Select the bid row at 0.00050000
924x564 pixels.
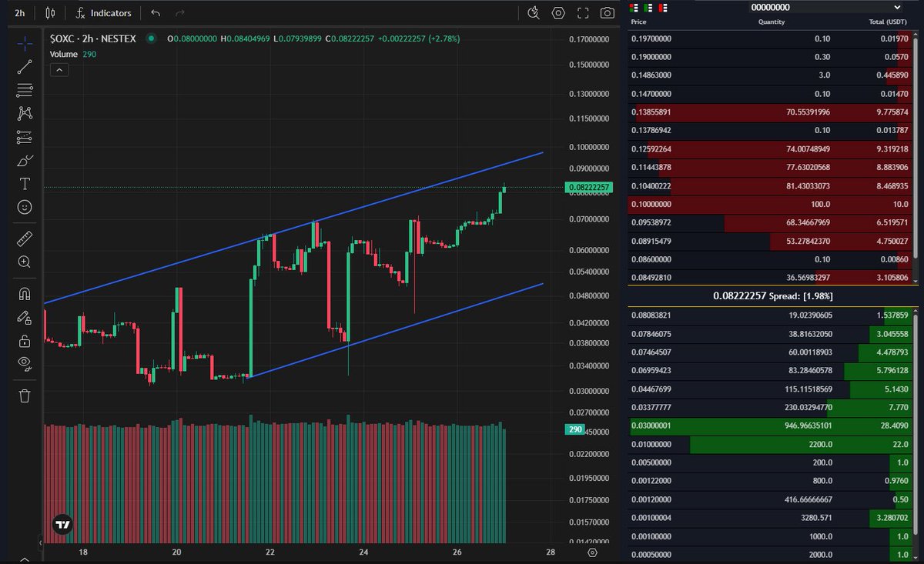(x=770, y=556)
